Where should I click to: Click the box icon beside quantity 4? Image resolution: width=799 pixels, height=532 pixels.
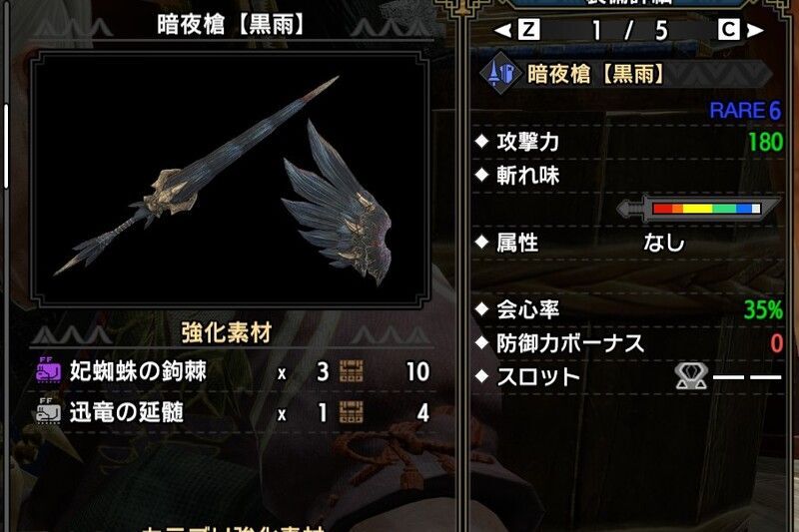[352, 412]
